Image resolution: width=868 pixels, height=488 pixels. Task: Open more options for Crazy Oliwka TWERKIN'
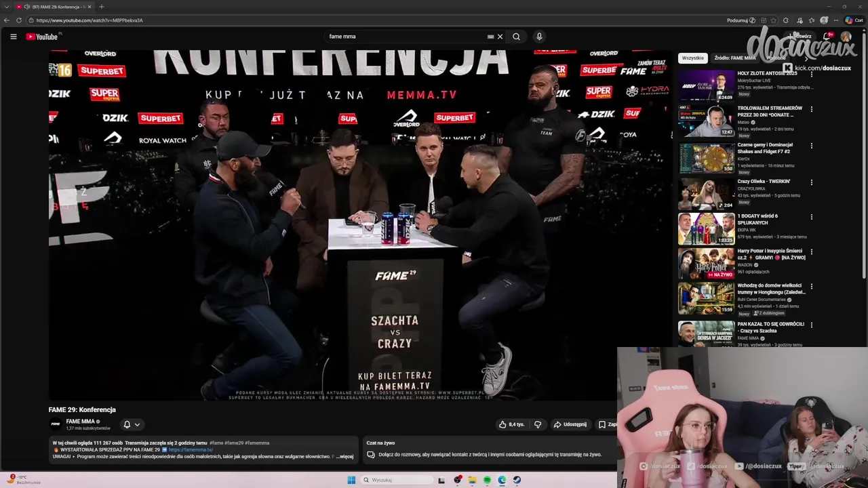811,182
